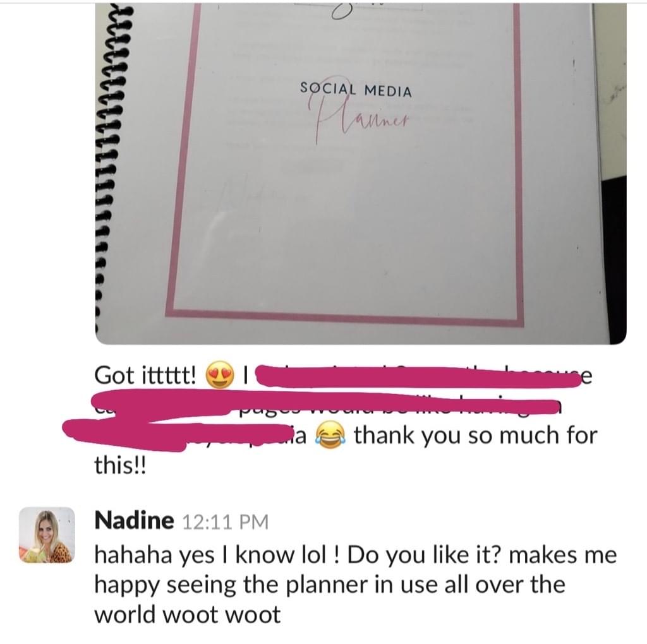Click the crying-laughing emoji before thank you
Viewport: 647px width, 644px height.
(330, 435)
